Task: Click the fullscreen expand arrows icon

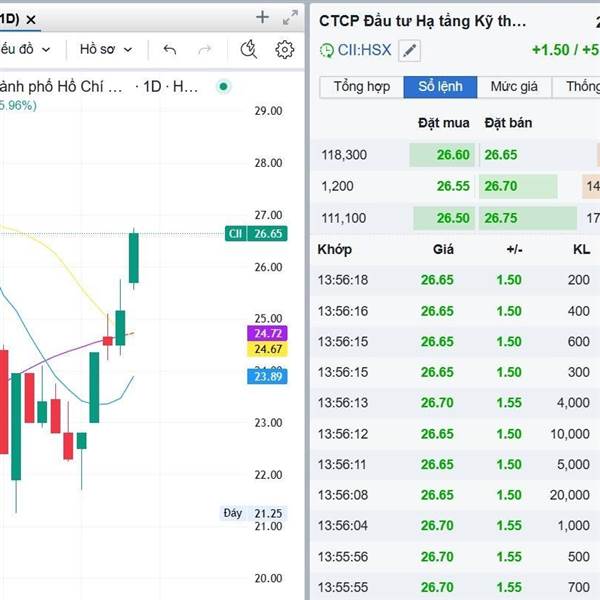Action: click(x=290, y=17)
